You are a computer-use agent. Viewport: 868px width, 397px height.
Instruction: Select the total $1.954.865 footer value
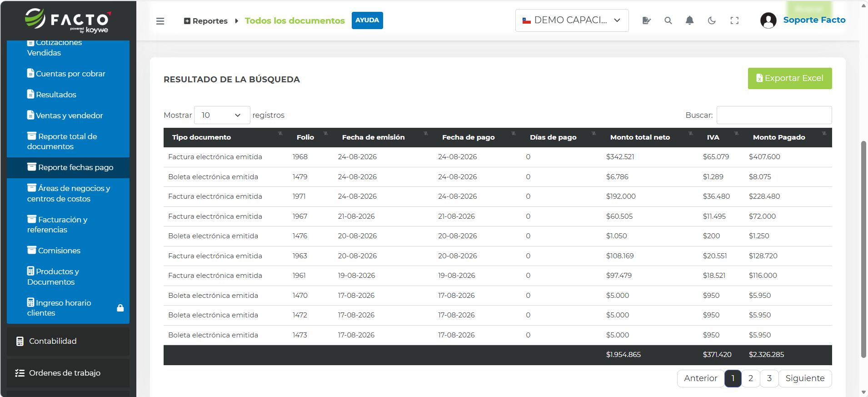pos(623,355)
